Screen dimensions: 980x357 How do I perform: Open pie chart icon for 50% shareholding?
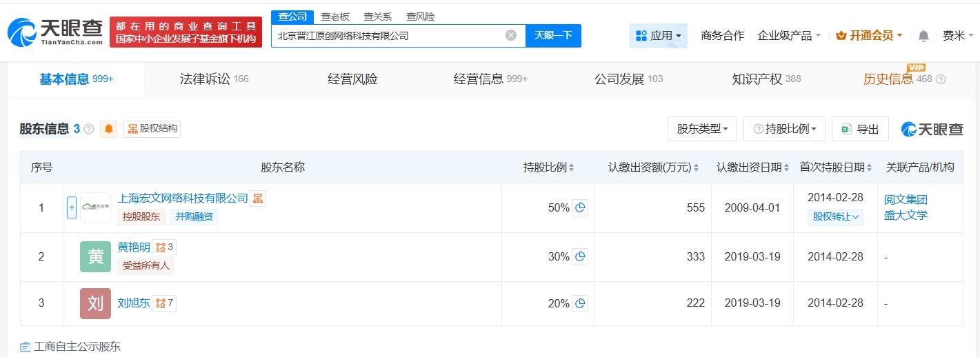580,207
